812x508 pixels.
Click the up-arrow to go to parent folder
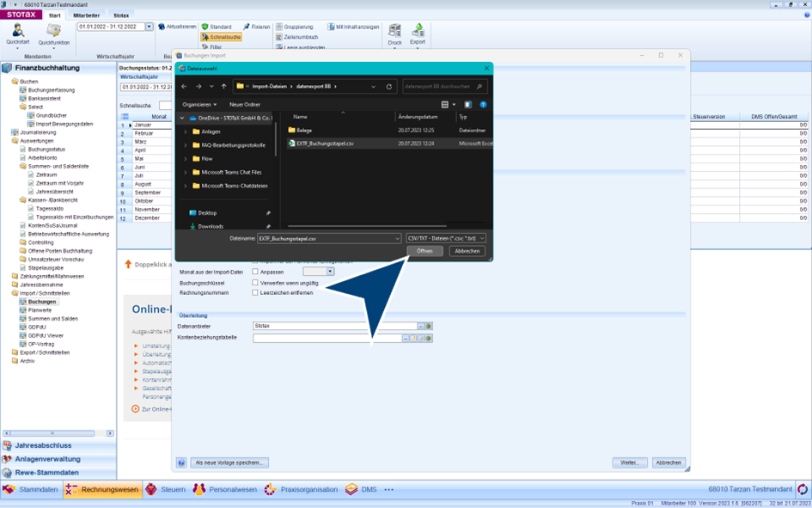click(223, 86)
